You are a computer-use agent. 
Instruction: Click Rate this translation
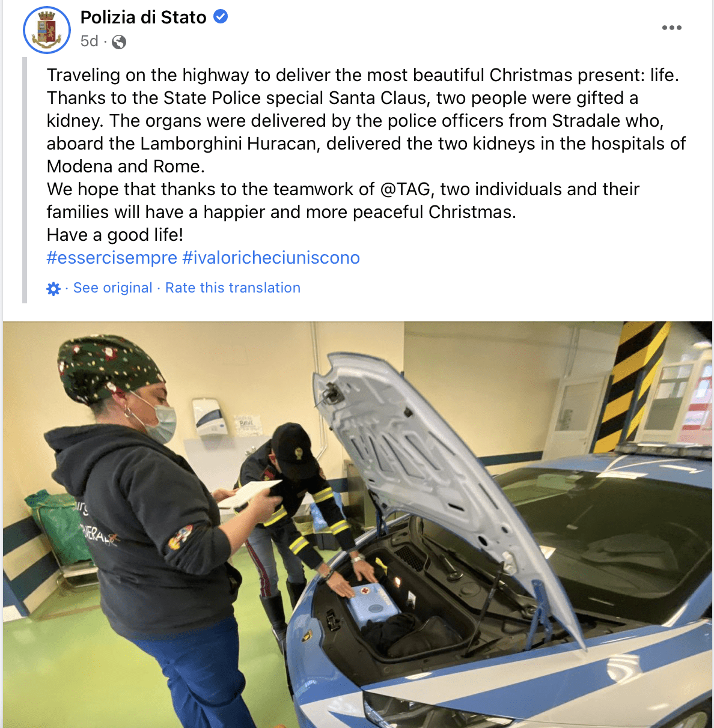[x=233, y=288]
